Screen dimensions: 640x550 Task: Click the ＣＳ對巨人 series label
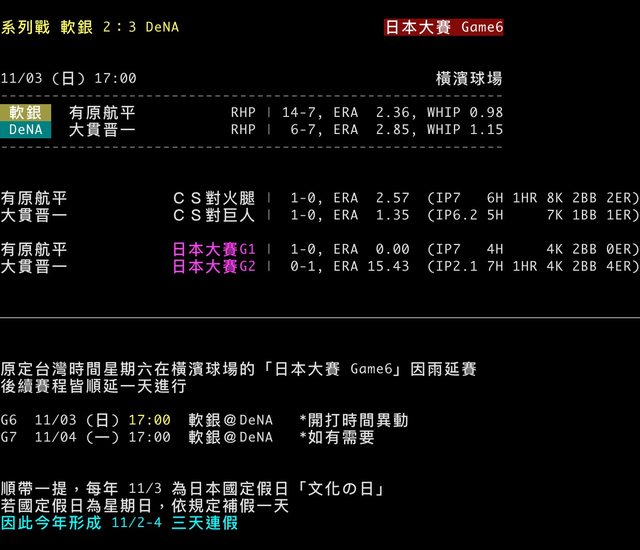[x=214, y=214]
